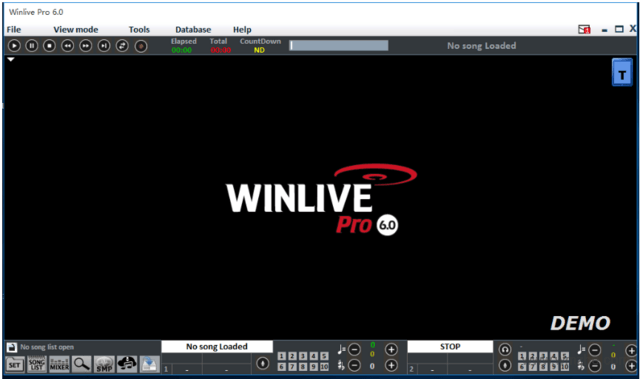Open the SONG LIST panel
The image size is (640, 379).
[x=37, y=364]
